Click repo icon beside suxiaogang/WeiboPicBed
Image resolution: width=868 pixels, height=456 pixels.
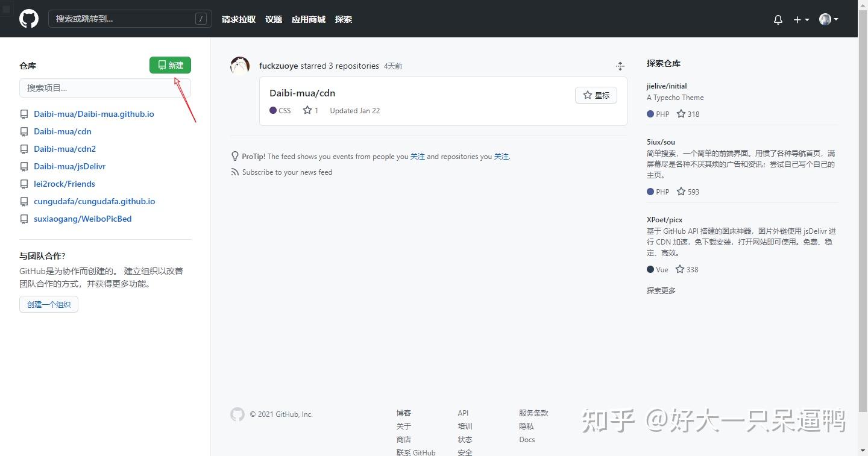coord(24,219)
